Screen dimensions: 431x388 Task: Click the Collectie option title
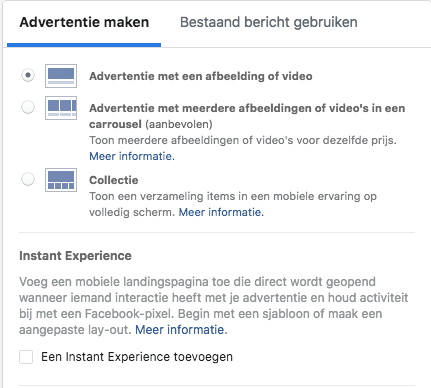[114, 180]
